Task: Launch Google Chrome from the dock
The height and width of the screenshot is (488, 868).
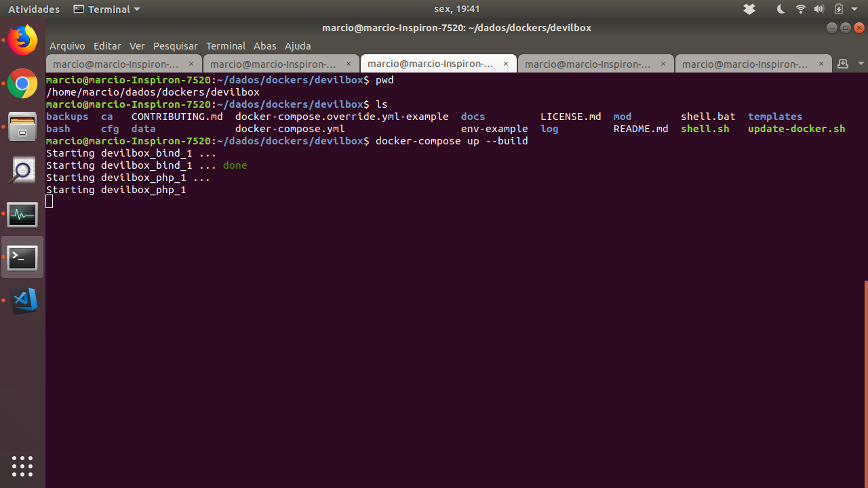Action: 22,84
